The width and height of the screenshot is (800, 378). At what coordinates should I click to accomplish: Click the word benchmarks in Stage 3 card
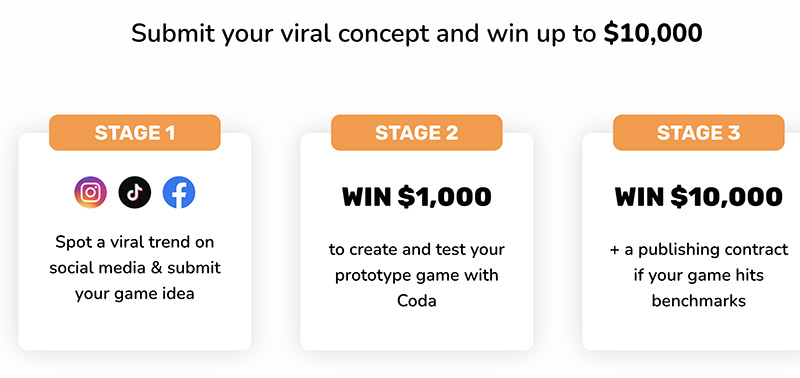(698, 301)
